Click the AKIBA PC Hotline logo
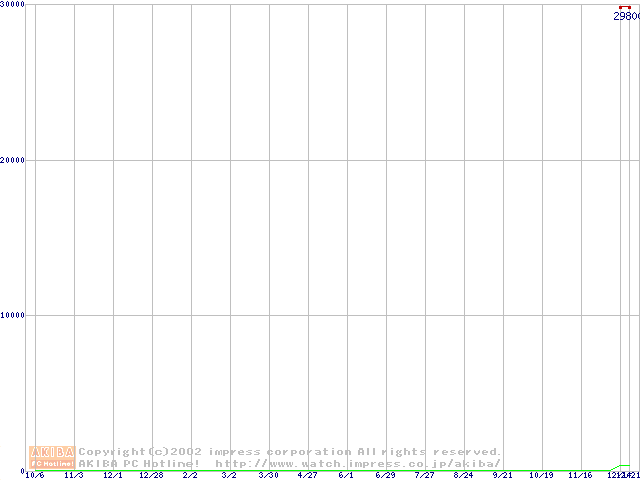640x480 pixels. 52,457
